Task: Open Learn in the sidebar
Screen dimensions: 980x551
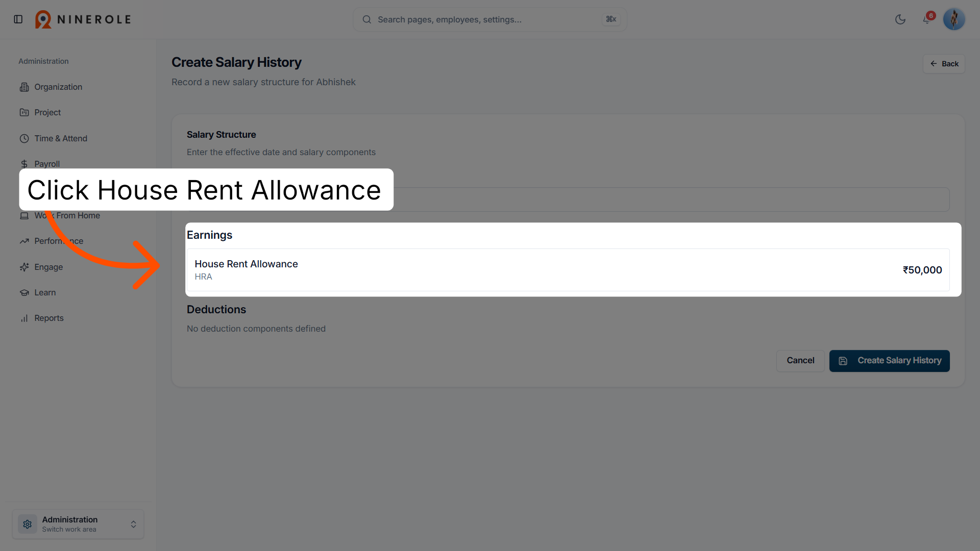Action: (45, 292)
